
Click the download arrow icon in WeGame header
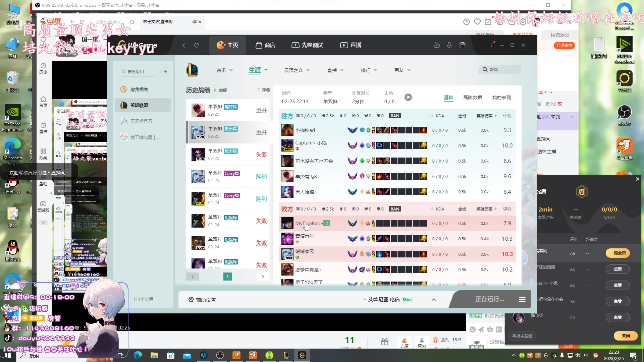pyautogui.click(x=449, y=45)
